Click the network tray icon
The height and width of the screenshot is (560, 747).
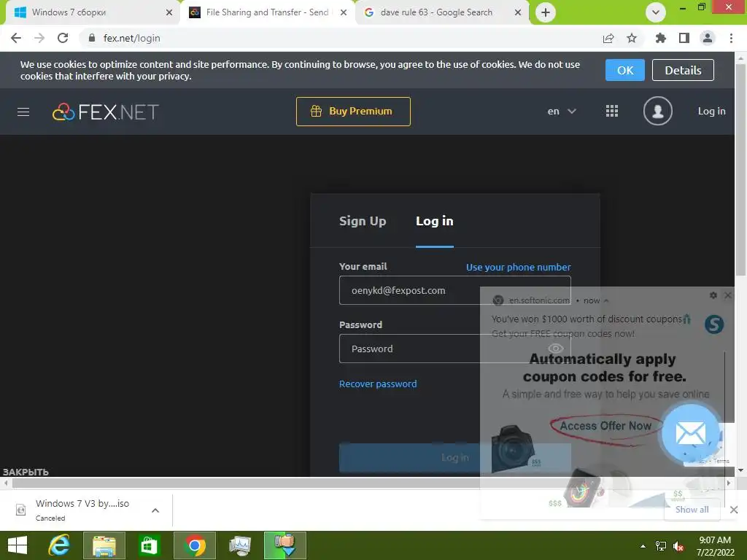pyautogui.click(x=661, y=546)
